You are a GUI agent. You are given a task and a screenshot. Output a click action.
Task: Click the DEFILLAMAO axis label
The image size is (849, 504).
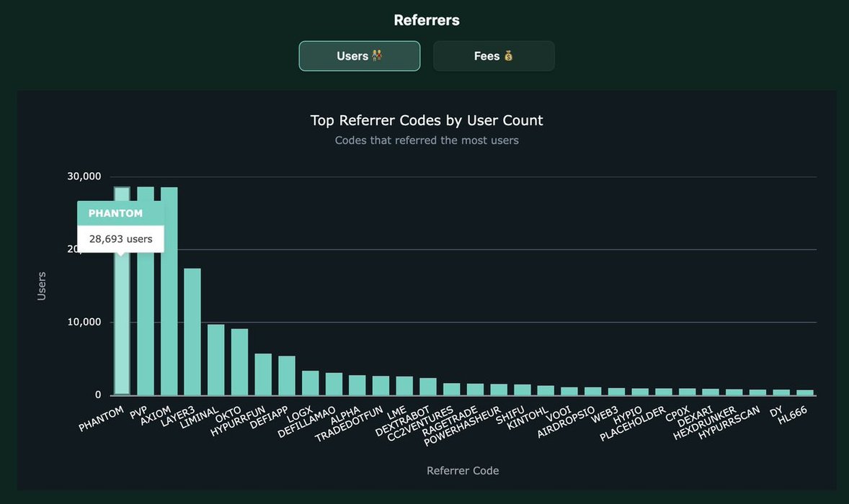pos(306,423)
